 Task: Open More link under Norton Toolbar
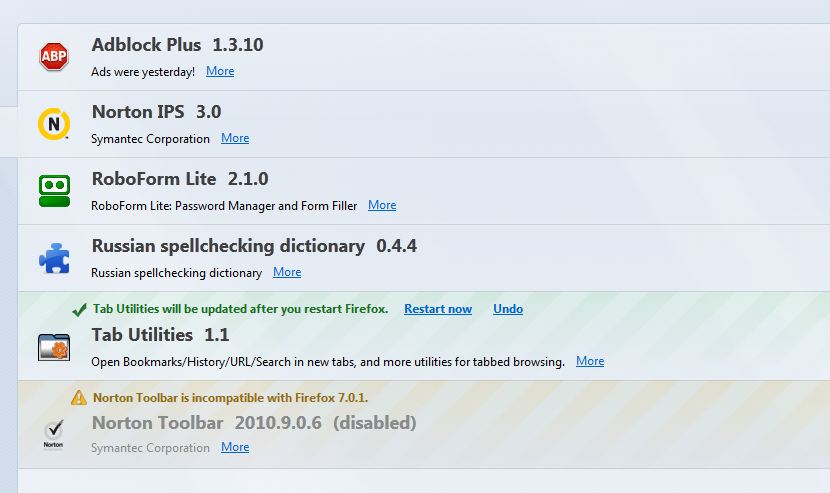235,447
